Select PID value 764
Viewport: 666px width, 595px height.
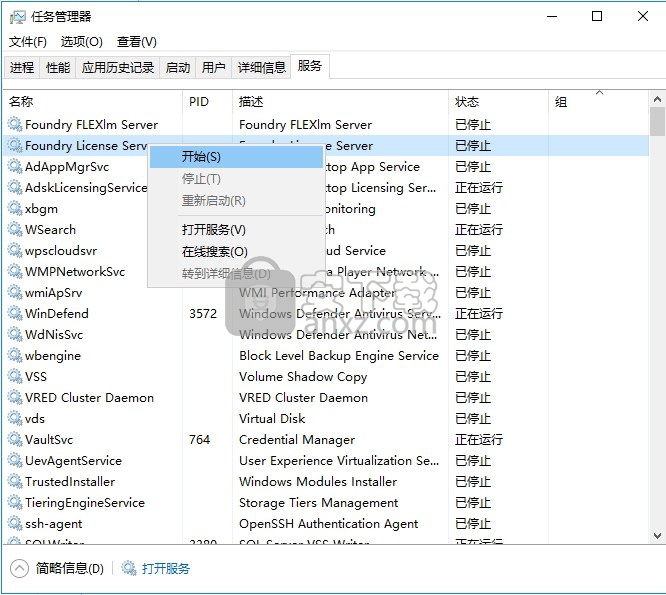click(x=200, y=439)
